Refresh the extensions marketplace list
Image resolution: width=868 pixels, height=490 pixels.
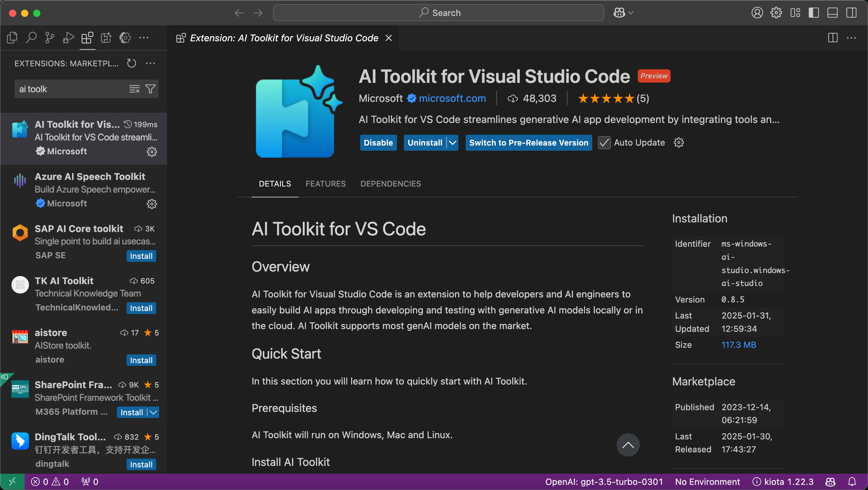tap(131, 63)
